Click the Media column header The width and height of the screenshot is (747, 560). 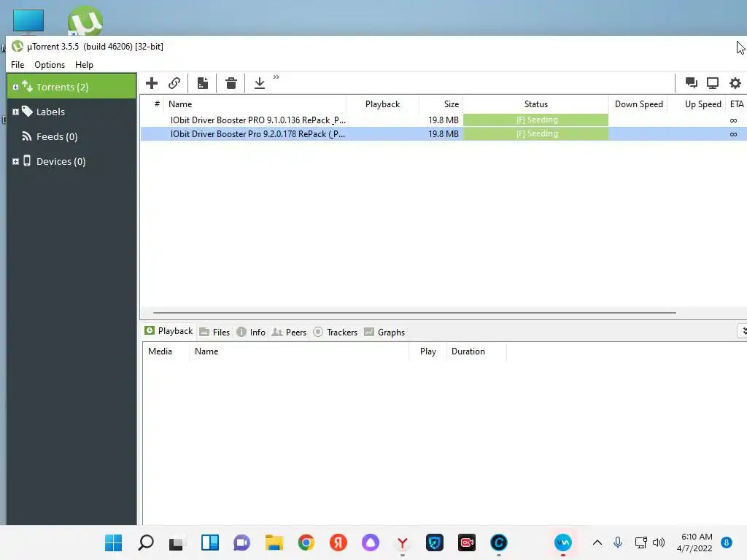[x=166, y=351]
